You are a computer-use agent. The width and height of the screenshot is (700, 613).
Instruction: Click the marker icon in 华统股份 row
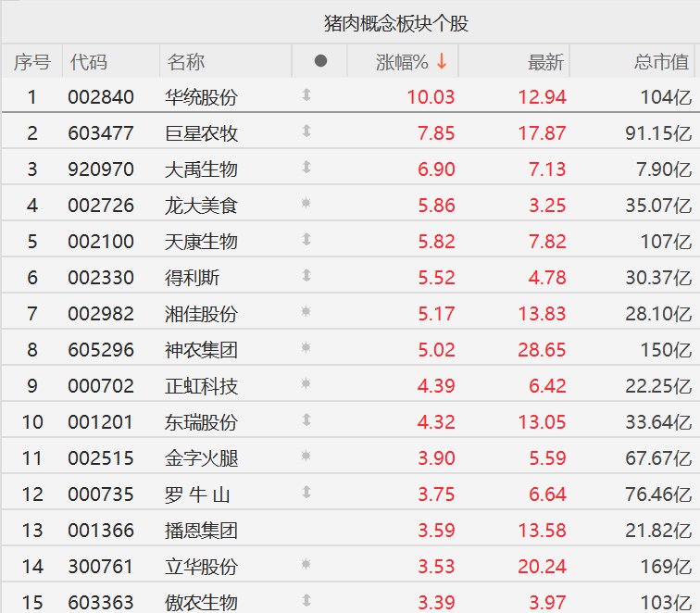coord(306,94)
